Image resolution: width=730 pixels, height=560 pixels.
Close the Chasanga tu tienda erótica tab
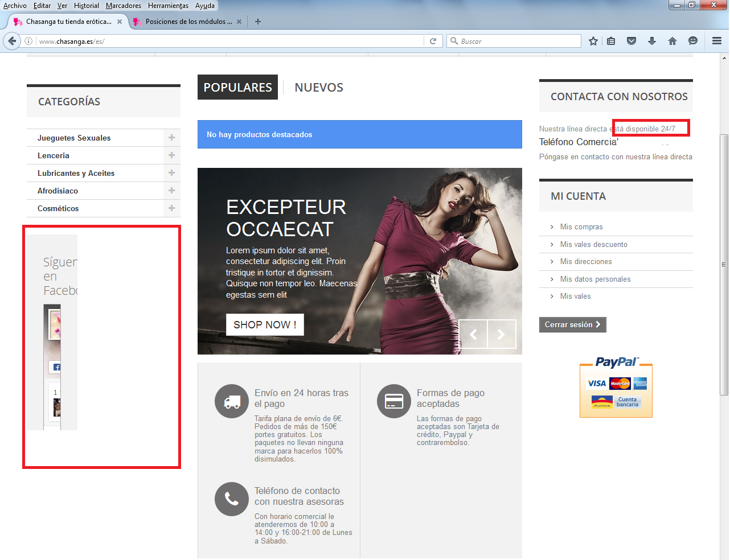pyautogui.click(x=120, y=22)
